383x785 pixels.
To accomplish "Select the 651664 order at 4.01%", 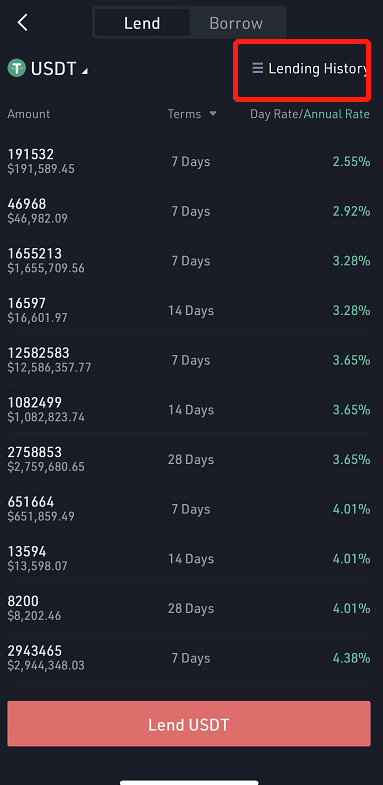I will (x=189, y=509).
